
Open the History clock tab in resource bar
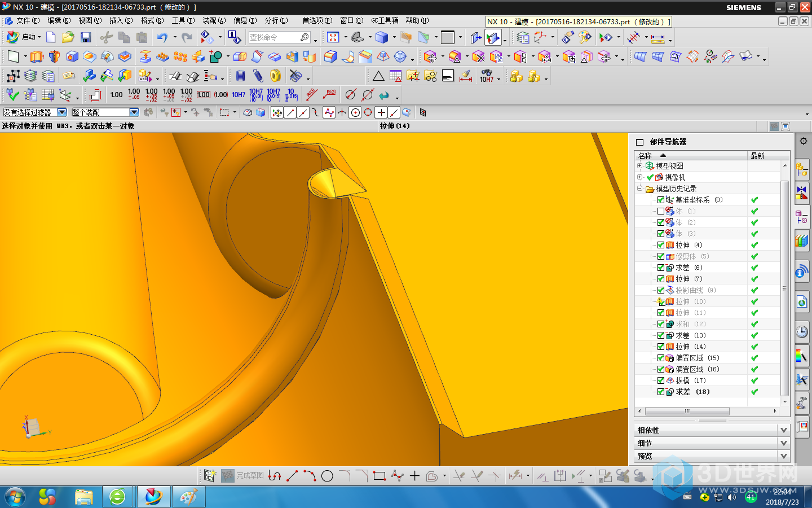(802, 332)
